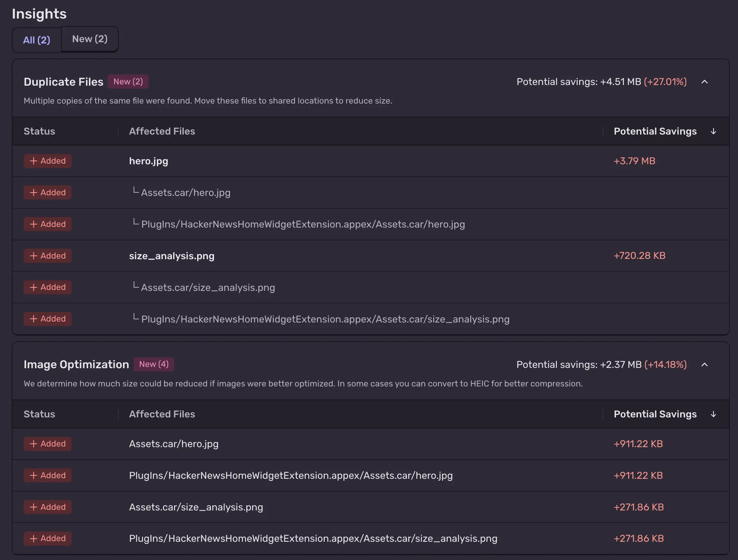Screen dimensions: 738x560
Task: Click PlugIns hero.jpg path under Duplicate Files
Action: 303,224
